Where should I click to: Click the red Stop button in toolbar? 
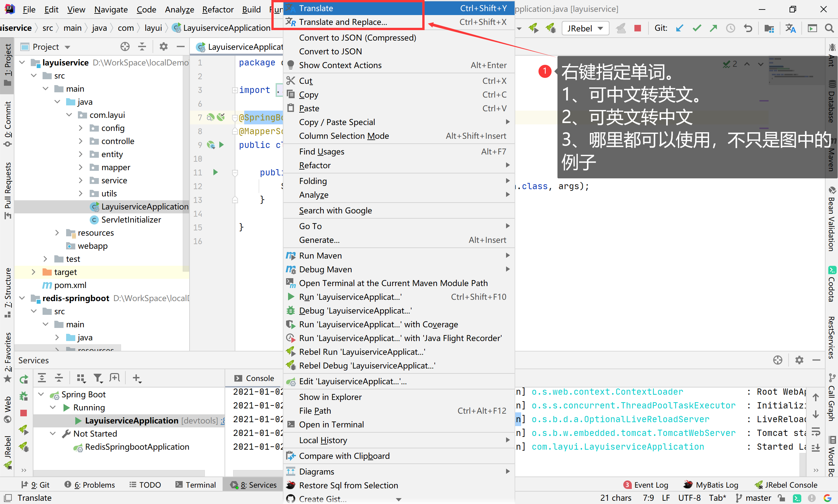[x=637, y=28]
